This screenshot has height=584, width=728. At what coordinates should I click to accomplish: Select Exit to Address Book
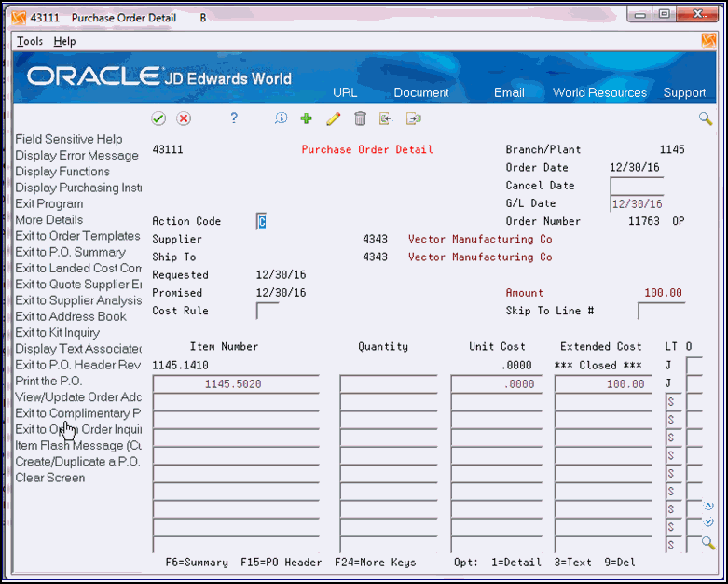pyautogui.click(x=71, y=316)
